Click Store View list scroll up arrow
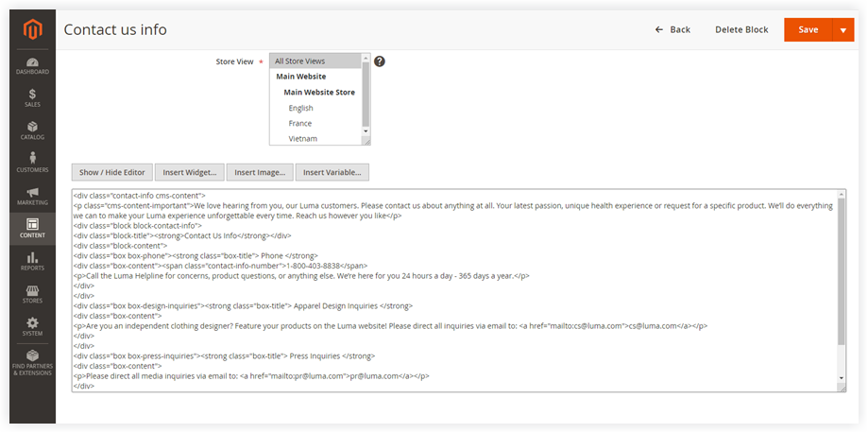The height and width of the screenshot is (433, 868). pos(366,58)
